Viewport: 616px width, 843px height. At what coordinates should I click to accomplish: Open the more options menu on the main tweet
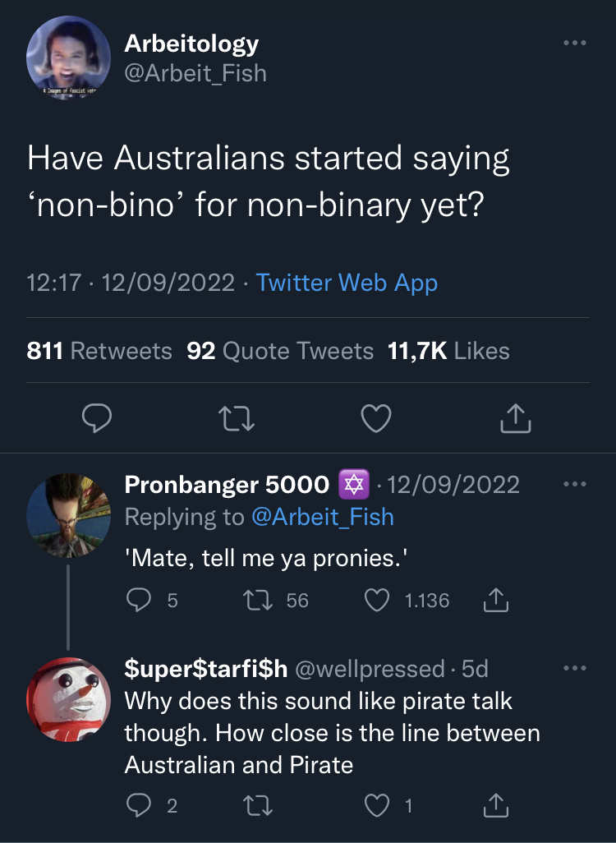click(x=575, y=43)
